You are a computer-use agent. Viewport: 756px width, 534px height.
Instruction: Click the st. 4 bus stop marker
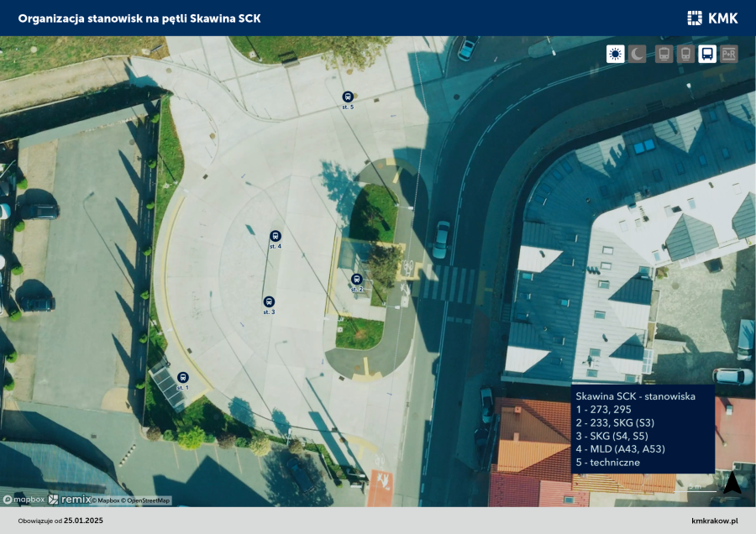point(275,236)
